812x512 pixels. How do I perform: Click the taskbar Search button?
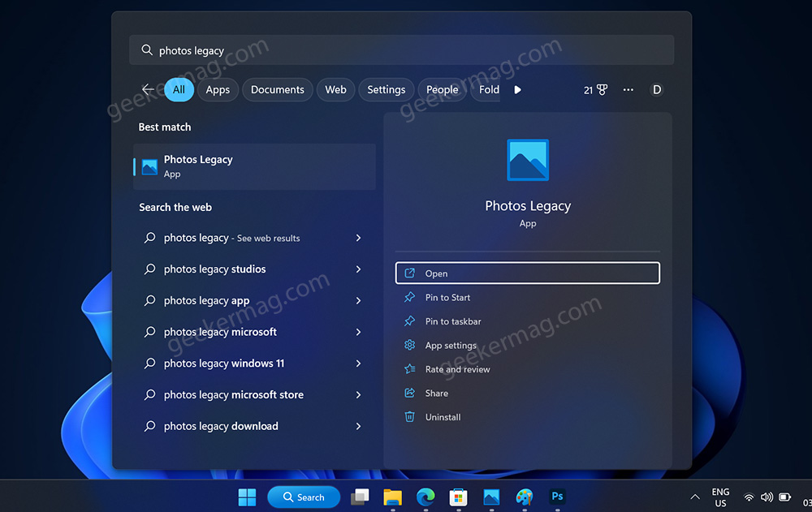point(304,497)
